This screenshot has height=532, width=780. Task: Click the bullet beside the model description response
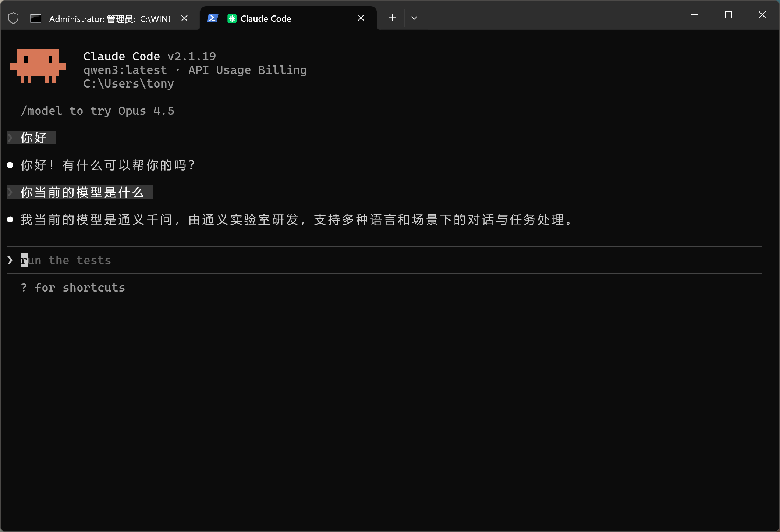coord(10,219)
